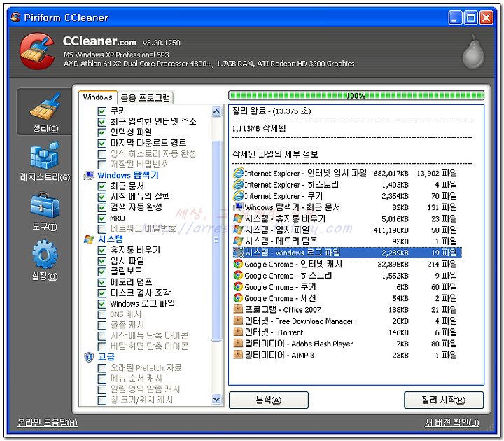Open the 새 버전 확인(U) link
The image size is (504, 441).
[x=452, y=422]
